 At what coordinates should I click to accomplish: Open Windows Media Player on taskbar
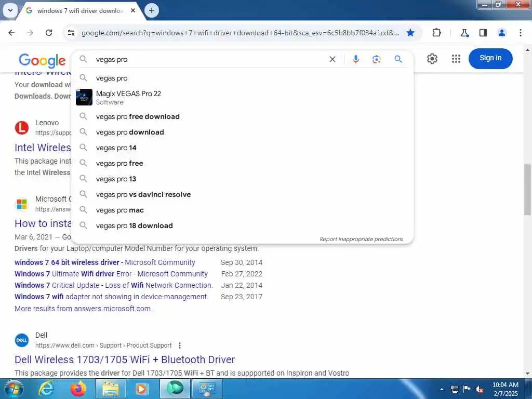tap(142, 389)
